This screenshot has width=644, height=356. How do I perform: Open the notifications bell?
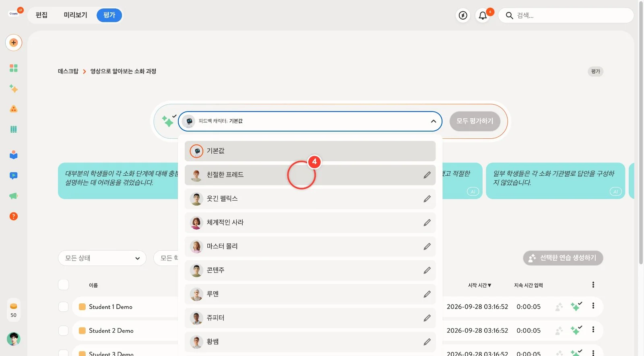coord(483,15)
